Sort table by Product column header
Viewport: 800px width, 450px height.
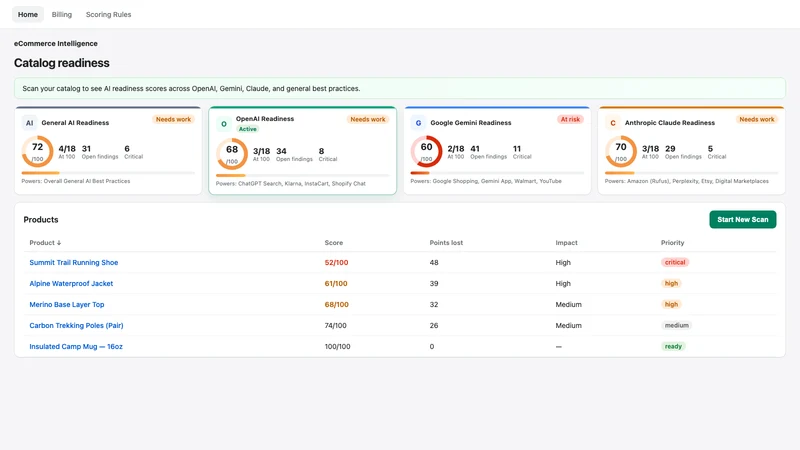45,243
